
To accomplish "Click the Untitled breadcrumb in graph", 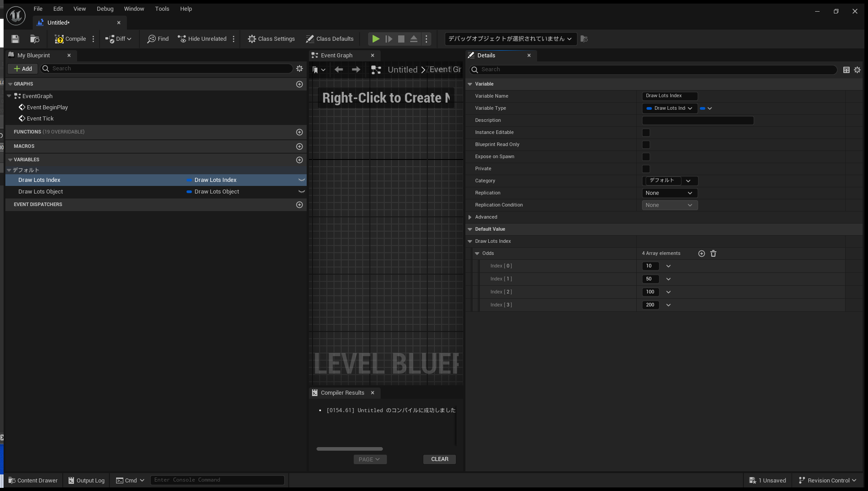I will (403, 70).
